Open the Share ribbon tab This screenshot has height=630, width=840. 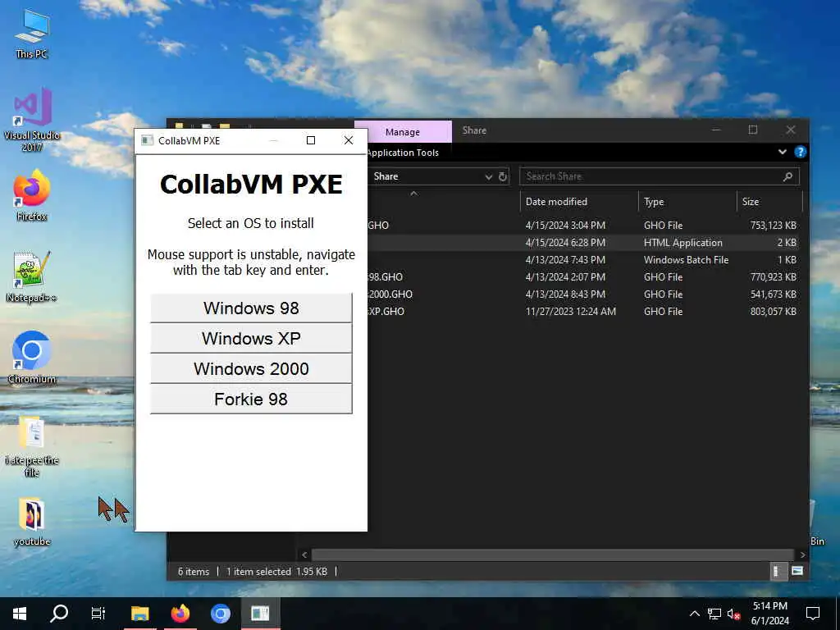(x=474, y=130)
